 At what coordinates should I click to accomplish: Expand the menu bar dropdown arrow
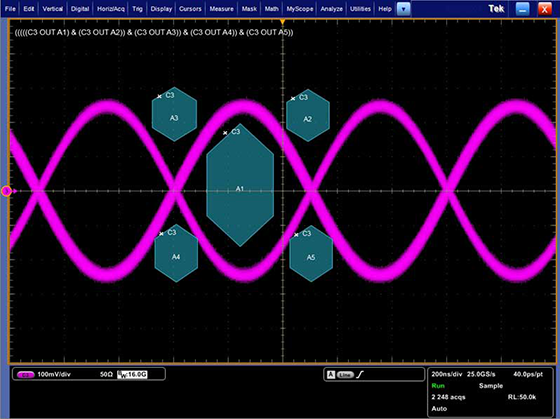coord(404,9)
